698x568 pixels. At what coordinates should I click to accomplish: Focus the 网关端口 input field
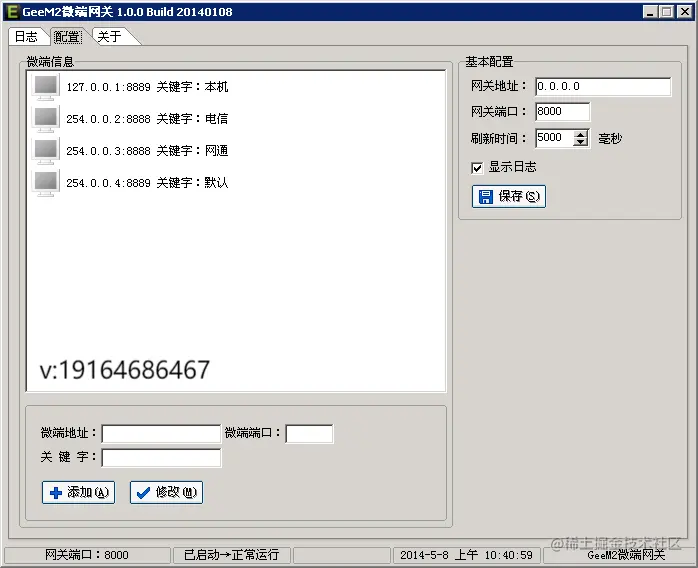click(x=563, y=111)
